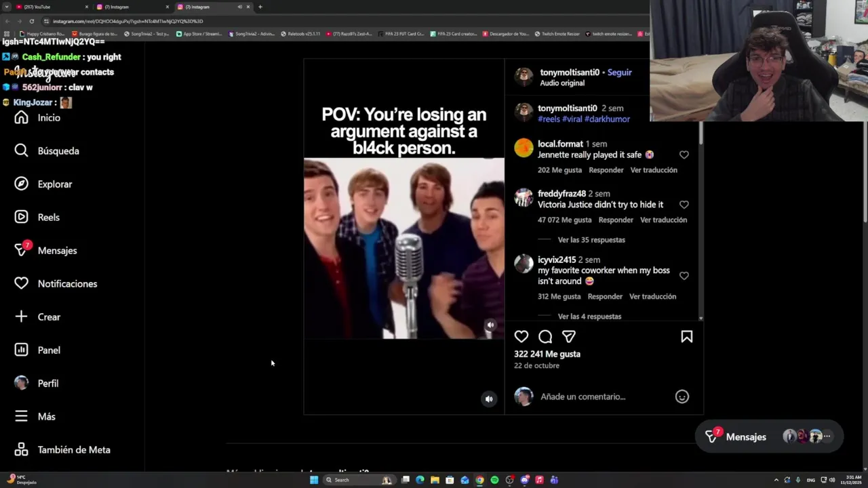
Task: Reload the page in browser
Action: tap(31, 21)
